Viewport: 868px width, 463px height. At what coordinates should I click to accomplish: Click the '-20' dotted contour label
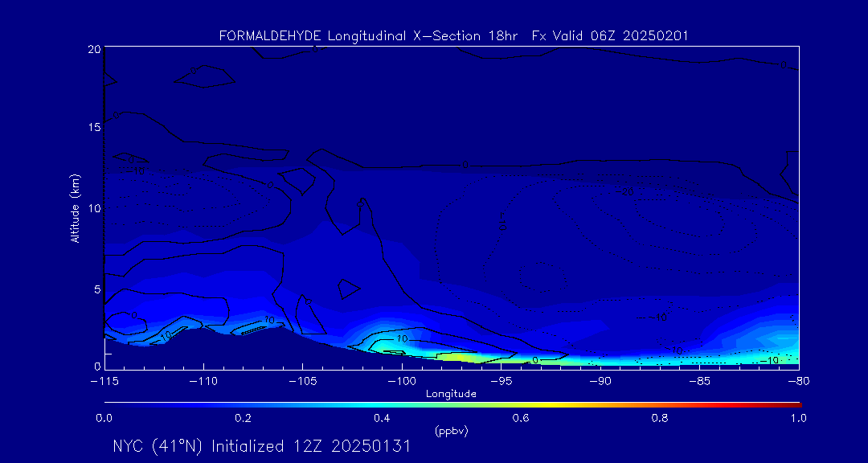click(x=625, y=191)
